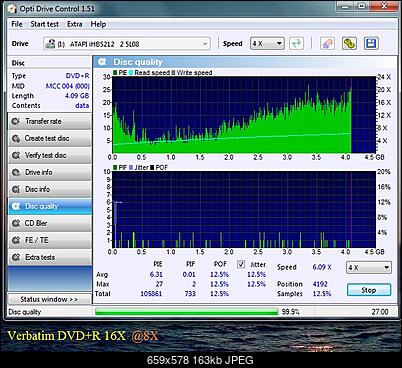Click the Write speed legend swatch
Screen dimensions: 402x368
[x=173, y=72]
